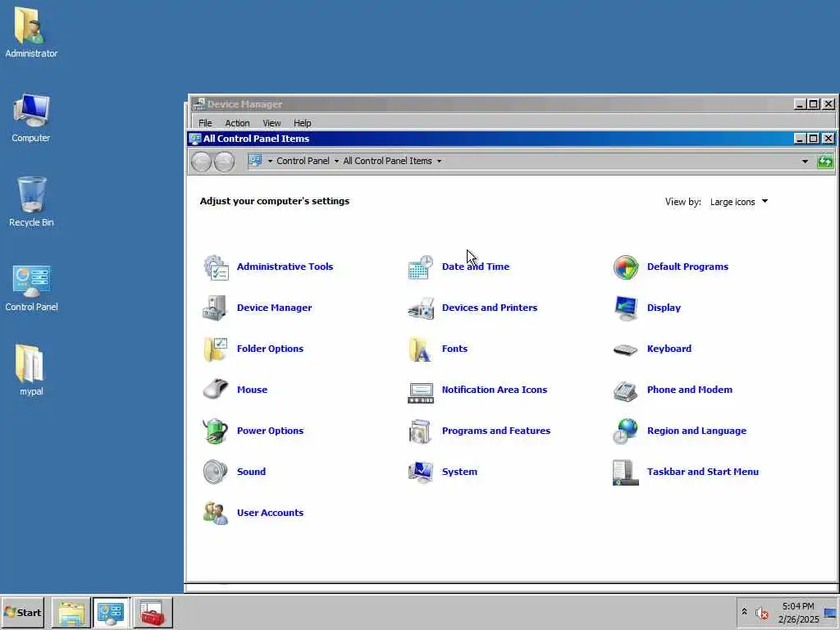Open the Programs and Features link

pos(496,431)
